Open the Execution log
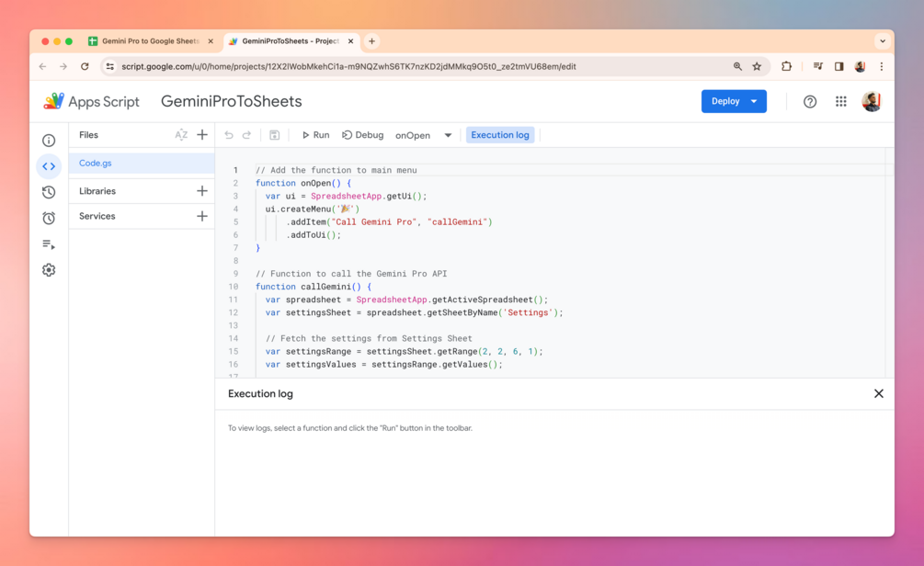The image size is (924, 566). pyautogui.click(x=500, y=134)
